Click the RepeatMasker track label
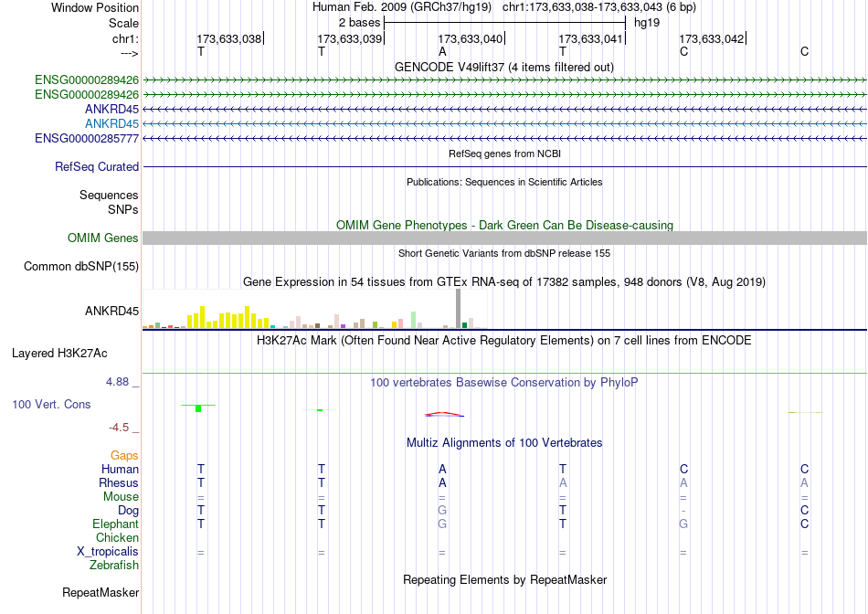 tap(101, 592)
